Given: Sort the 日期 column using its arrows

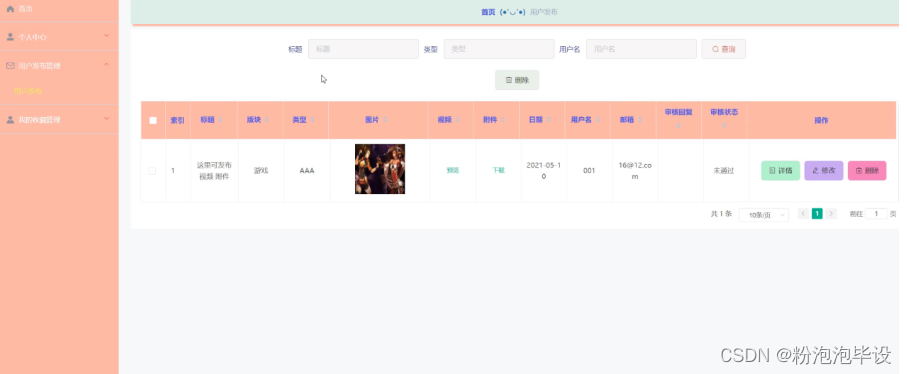Looking at the screenshot, I should point(548,120).
